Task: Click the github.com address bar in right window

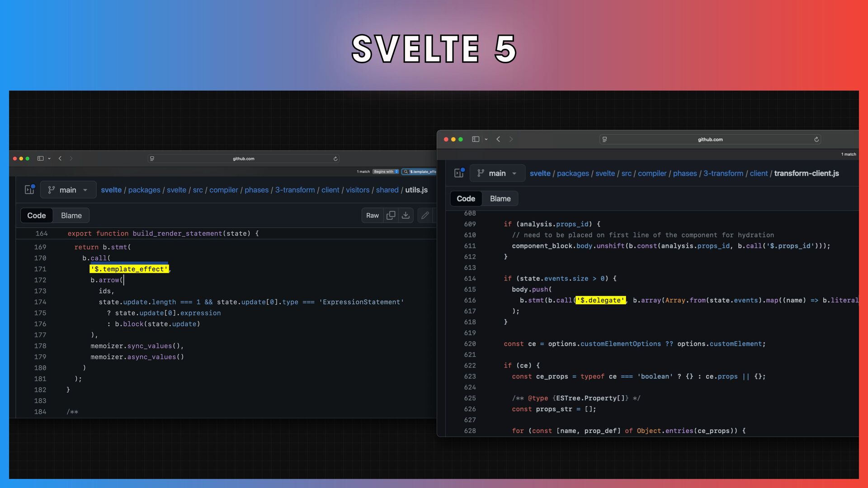Action: point(710,140)
